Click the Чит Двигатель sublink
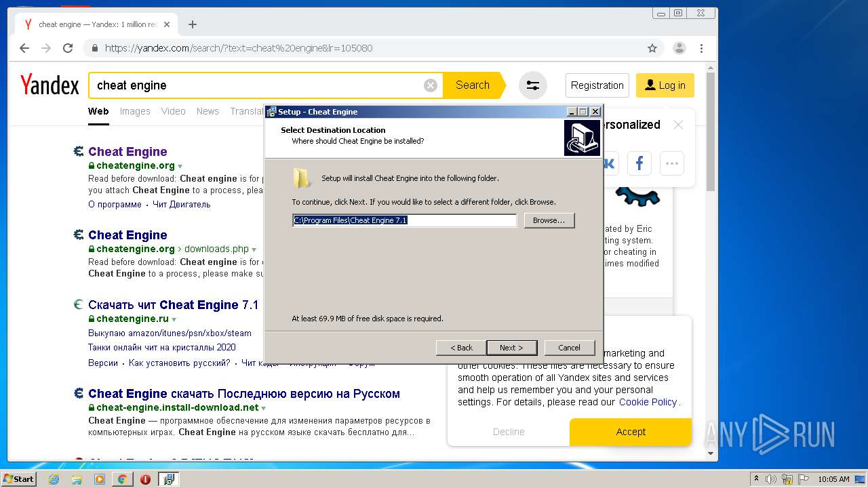 (182, 205)
